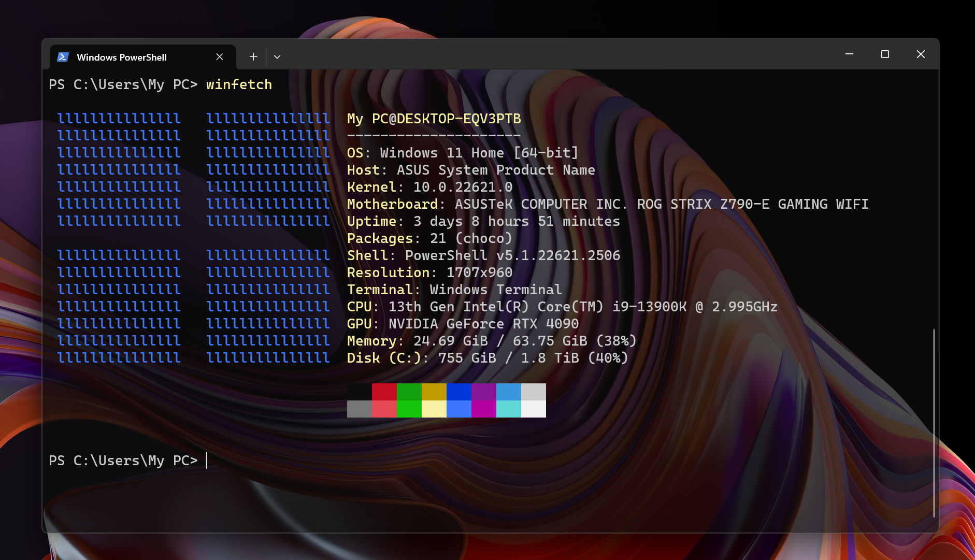Click the bottom 'PS C:\Users\My PC>' prompt

point(123,461)
